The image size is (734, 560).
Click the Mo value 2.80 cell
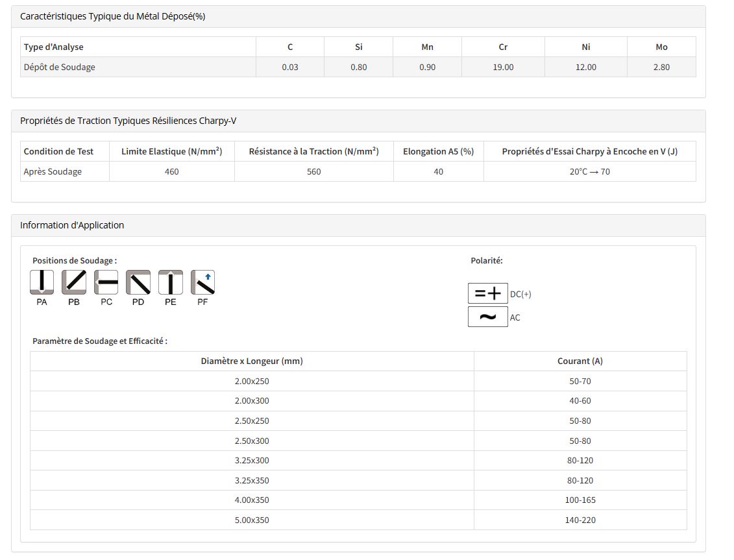click(x=661, y=67)
